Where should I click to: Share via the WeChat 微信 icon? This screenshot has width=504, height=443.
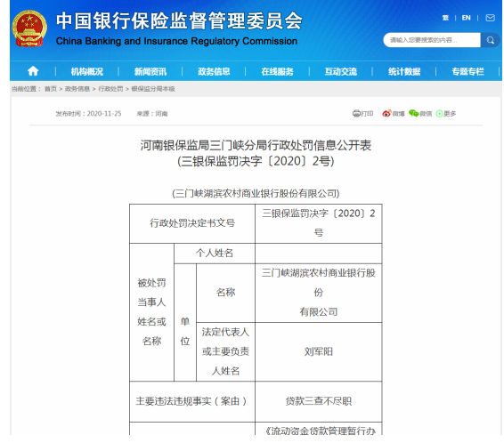[414, 113]
